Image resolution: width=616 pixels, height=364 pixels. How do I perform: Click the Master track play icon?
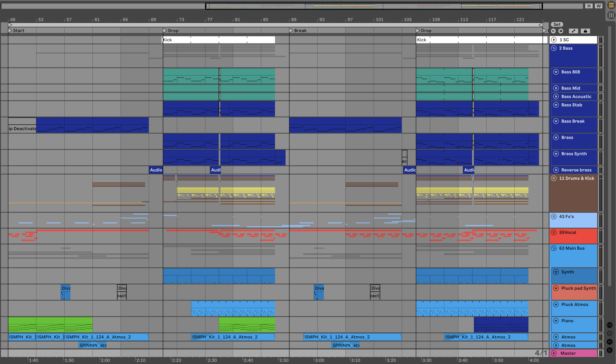point(554,353)
